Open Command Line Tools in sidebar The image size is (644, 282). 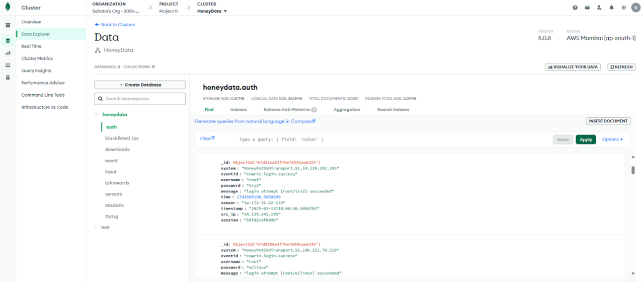43,95
